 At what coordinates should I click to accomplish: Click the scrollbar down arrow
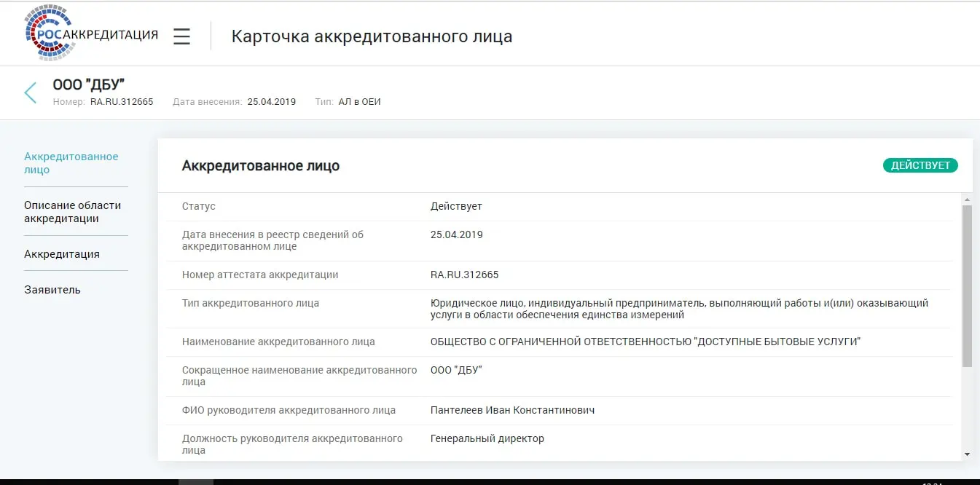(x=967, y=454)
